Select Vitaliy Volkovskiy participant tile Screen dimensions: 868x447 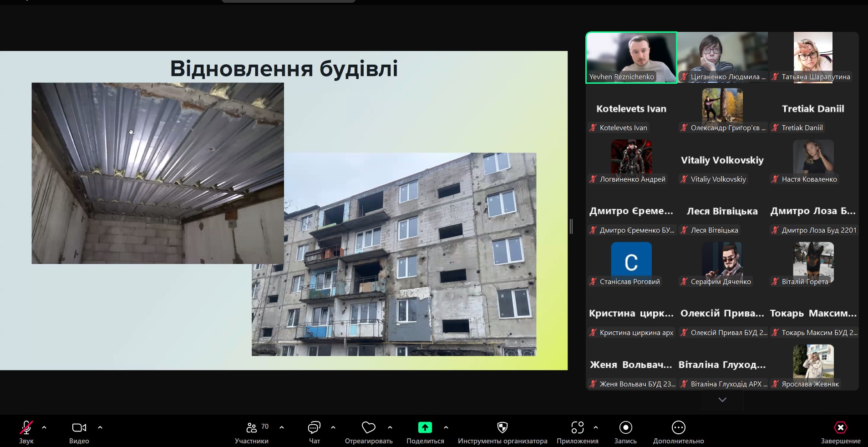click(722, 160)
